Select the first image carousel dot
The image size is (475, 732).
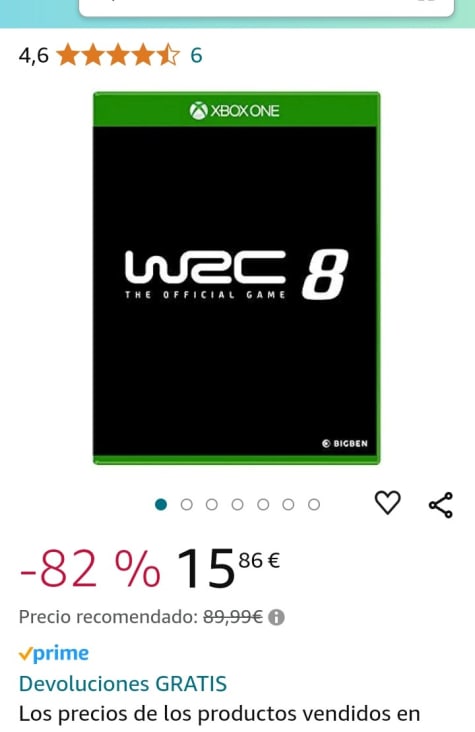(x=161, y=505)
